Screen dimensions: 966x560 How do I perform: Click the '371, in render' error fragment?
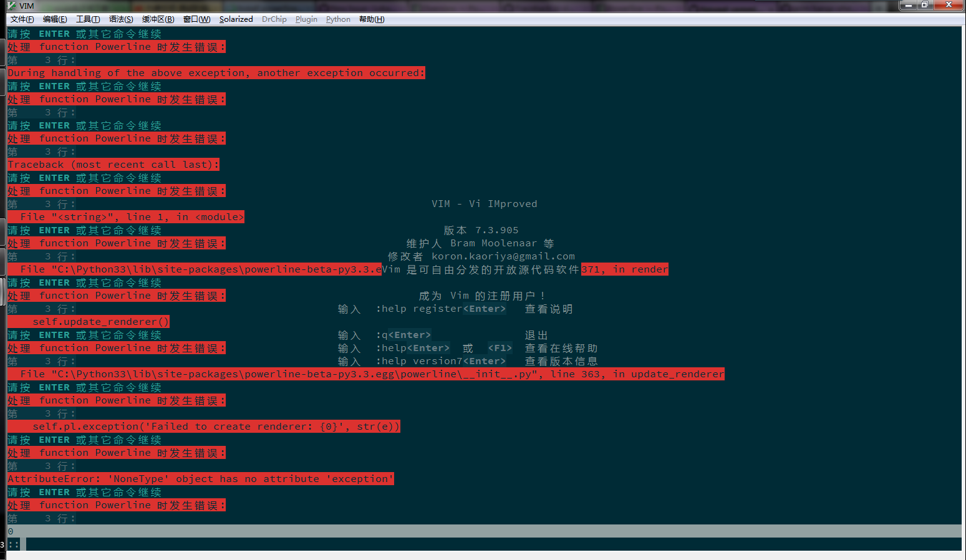click(625, 269)
